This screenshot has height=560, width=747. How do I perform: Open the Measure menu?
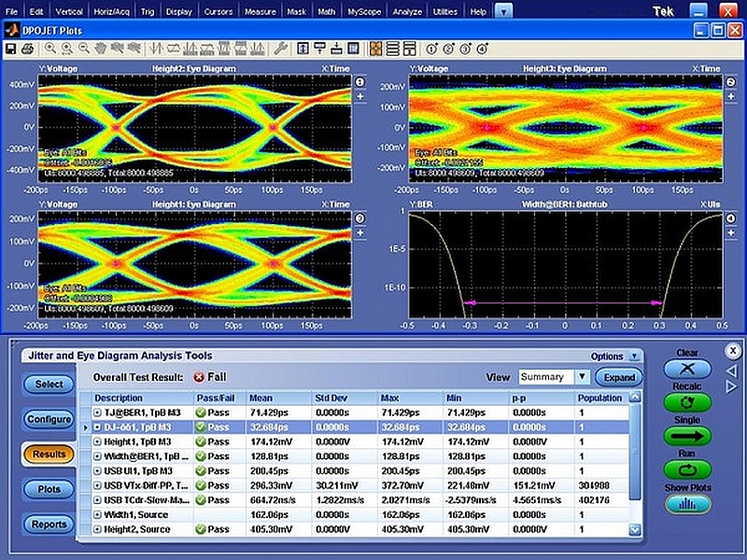(x=261, y=11)
